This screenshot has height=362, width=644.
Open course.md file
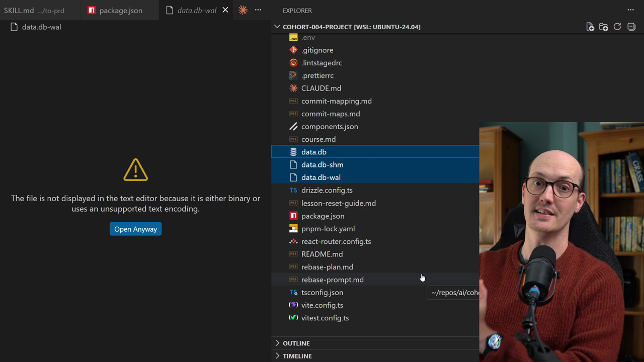[x=318, y=139]
